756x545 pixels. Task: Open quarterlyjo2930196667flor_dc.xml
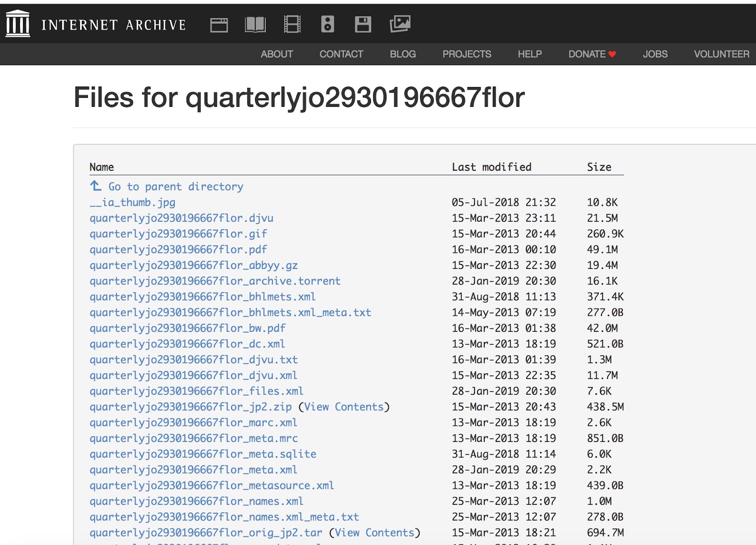pyautogui.click(x=187, y=344)
